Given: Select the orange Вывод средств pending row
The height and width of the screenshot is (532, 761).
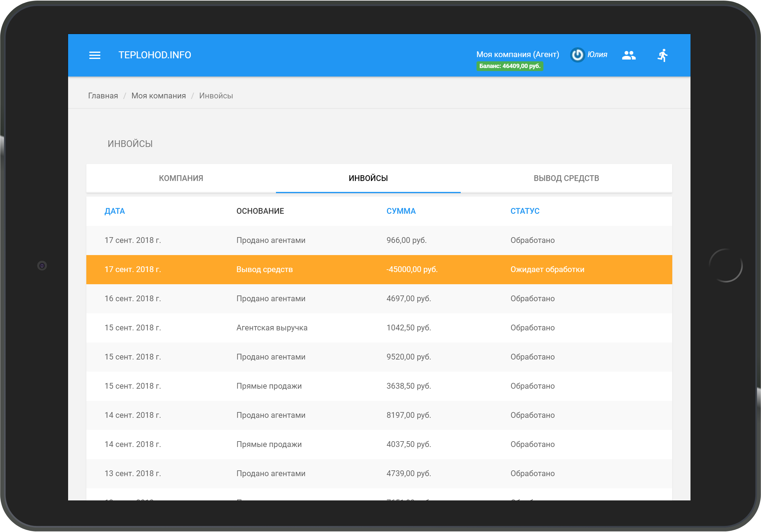Looking at the screenshot, I should (x=379, y=269).
